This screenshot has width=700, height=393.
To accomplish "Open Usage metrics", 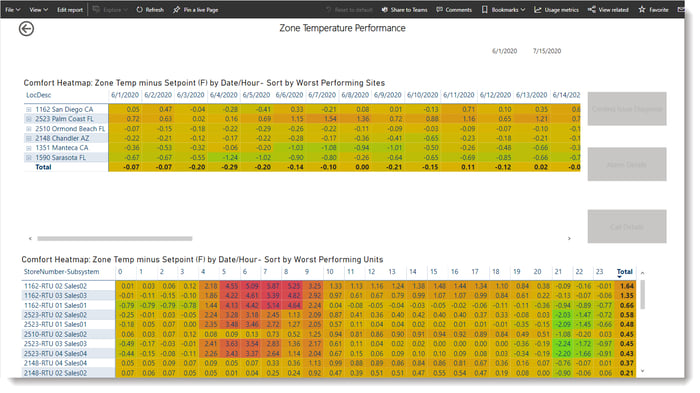I will [x=556, y=9].
